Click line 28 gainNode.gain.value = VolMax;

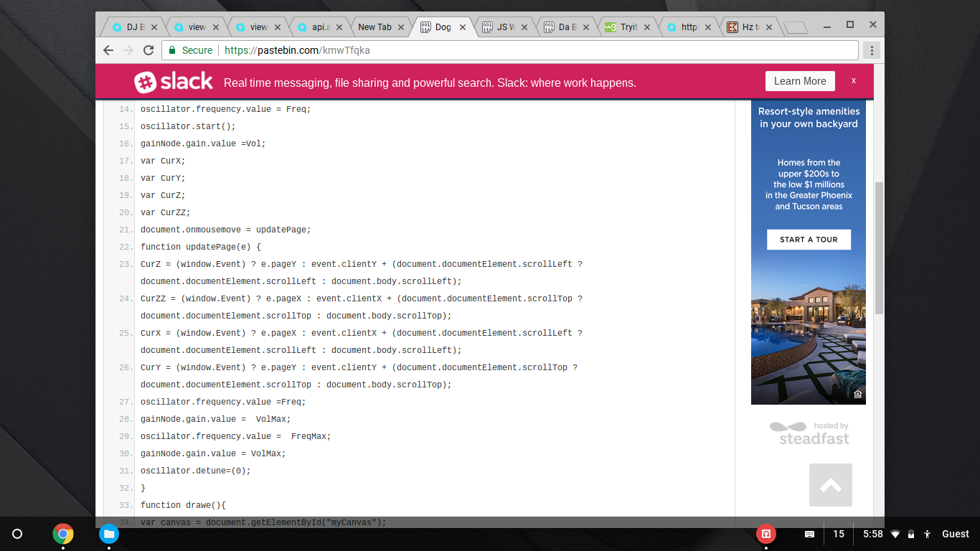click(x=216, y=419)
